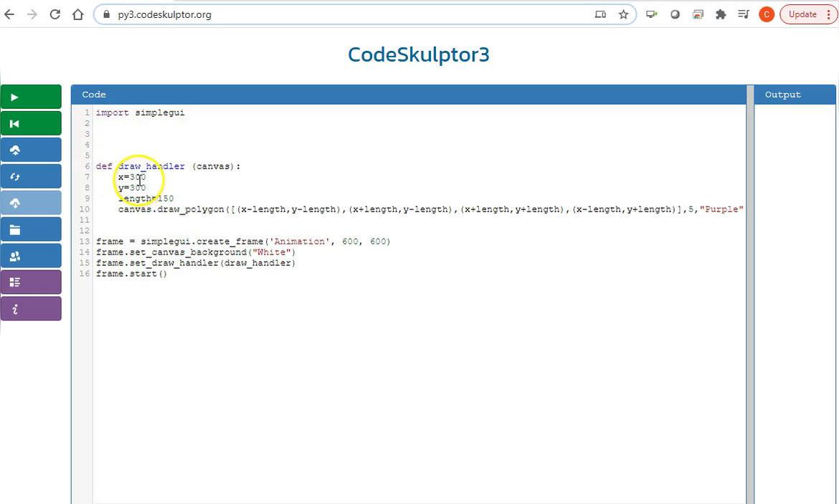Viewport: 839px width, 504px height.
Task: Open a local file with folder icon
Action: 31,229
